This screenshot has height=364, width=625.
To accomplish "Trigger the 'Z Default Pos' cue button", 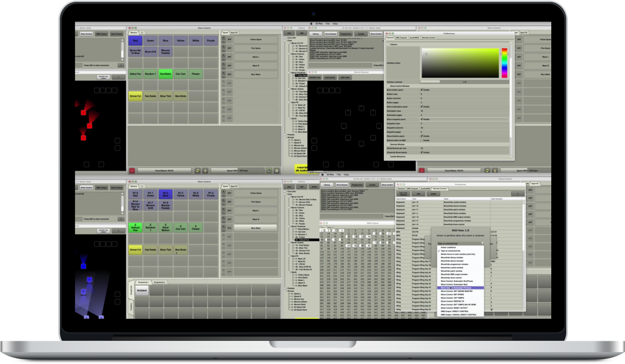I will click(135, 228).
